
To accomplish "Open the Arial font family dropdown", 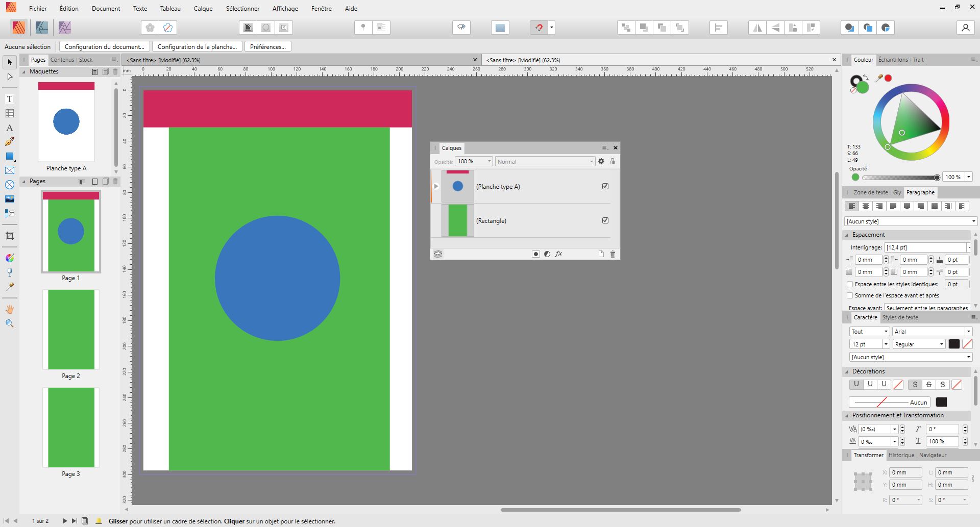I will 968,332.
